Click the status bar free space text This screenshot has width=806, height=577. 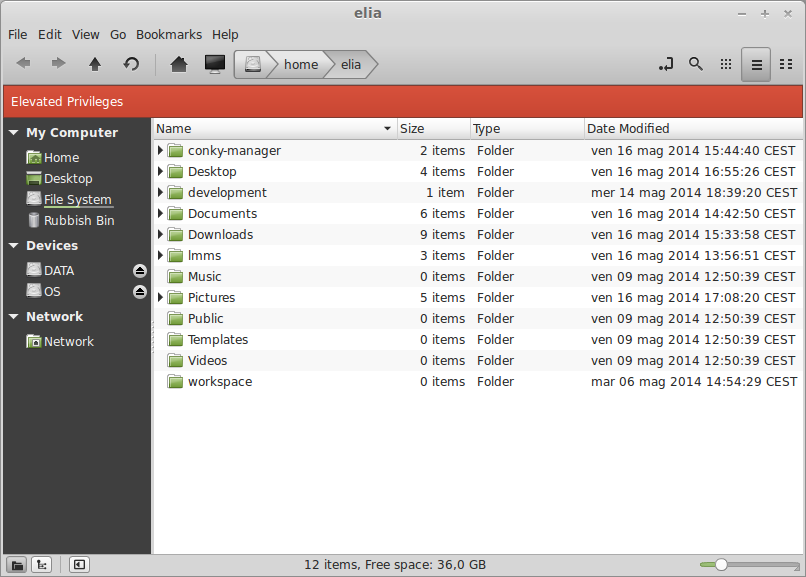[x=395, y=565]
